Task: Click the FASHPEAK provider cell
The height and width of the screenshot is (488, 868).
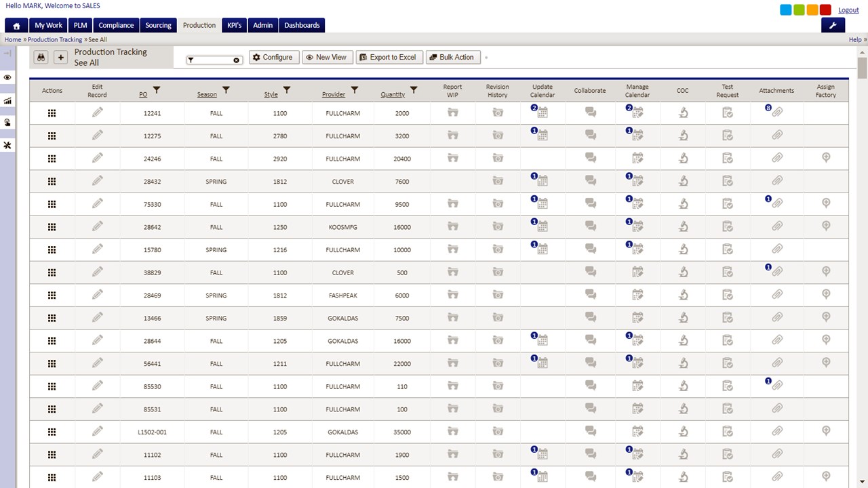Action: [x=342, y=296]
